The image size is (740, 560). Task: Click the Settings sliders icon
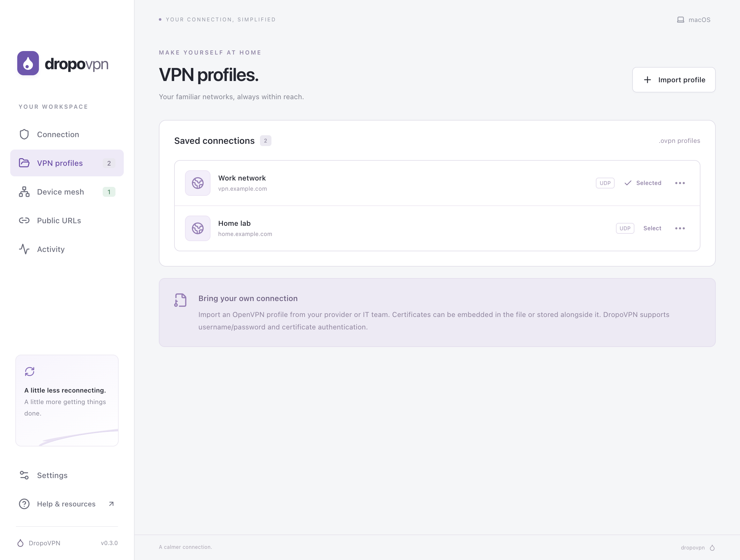[24, 475]
